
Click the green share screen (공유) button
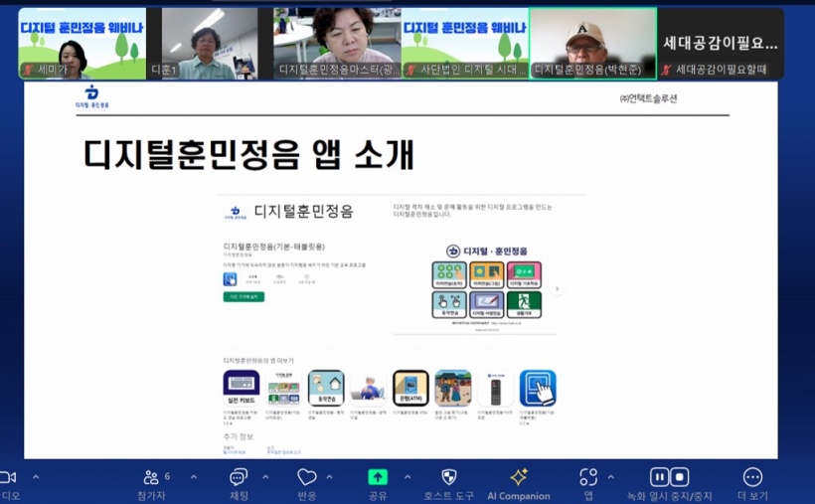point(378,476)
